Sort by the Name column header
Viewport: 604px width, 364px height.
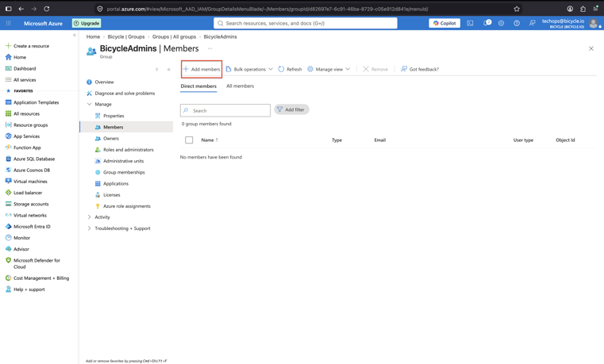click(x=210, y=140)
